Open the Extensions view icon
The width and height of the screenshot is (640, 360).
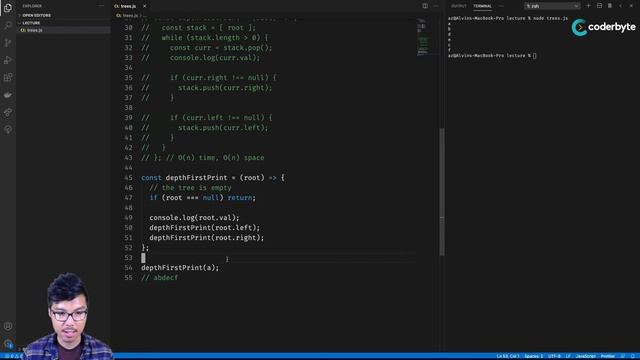tap(8, 78)
